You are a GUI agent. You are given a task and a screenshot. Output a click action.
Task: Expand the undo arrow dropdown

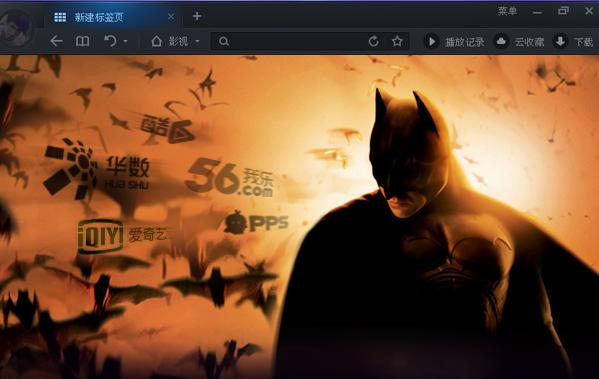pos(126,41)
